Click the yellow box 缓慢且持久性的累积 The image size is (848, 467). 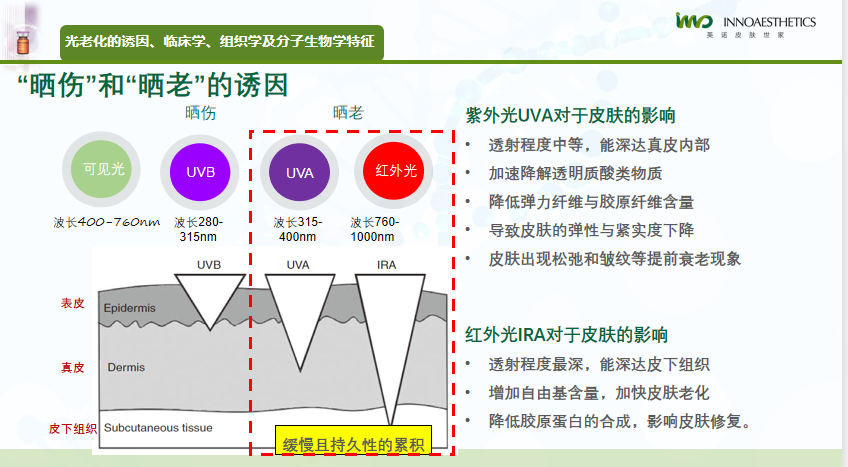point(354,440)
